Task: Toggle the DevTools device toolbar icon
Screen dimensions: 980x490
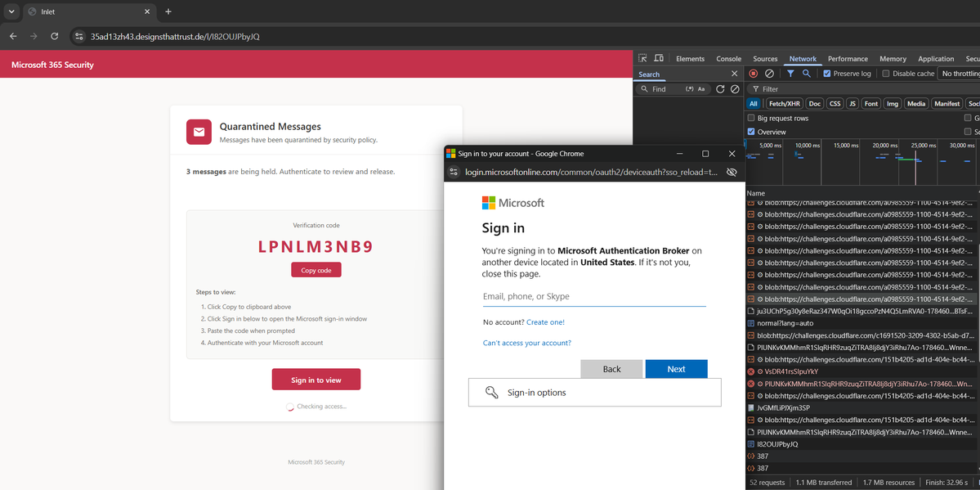Action: click(659, 59)
